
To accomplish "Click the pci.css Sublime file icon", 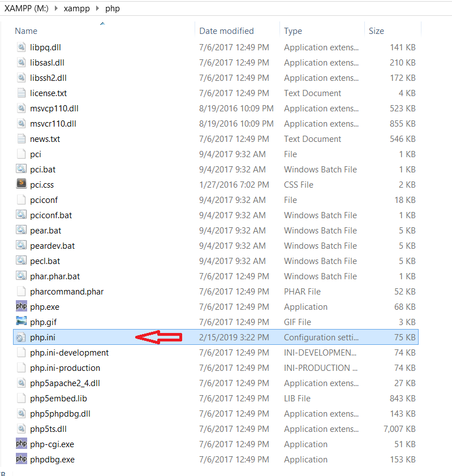I will tap(21, 184).
